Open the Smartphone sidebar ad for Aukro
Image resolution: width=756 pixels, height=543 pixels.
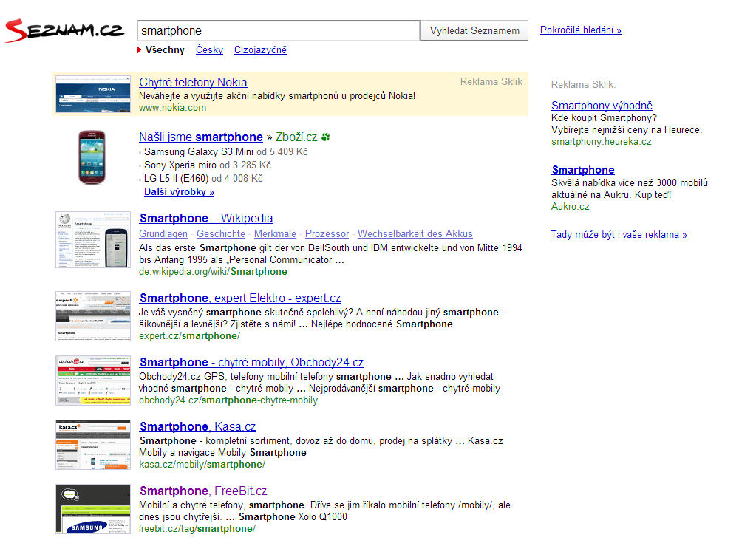pyautogui.click(x=583, y=170)
